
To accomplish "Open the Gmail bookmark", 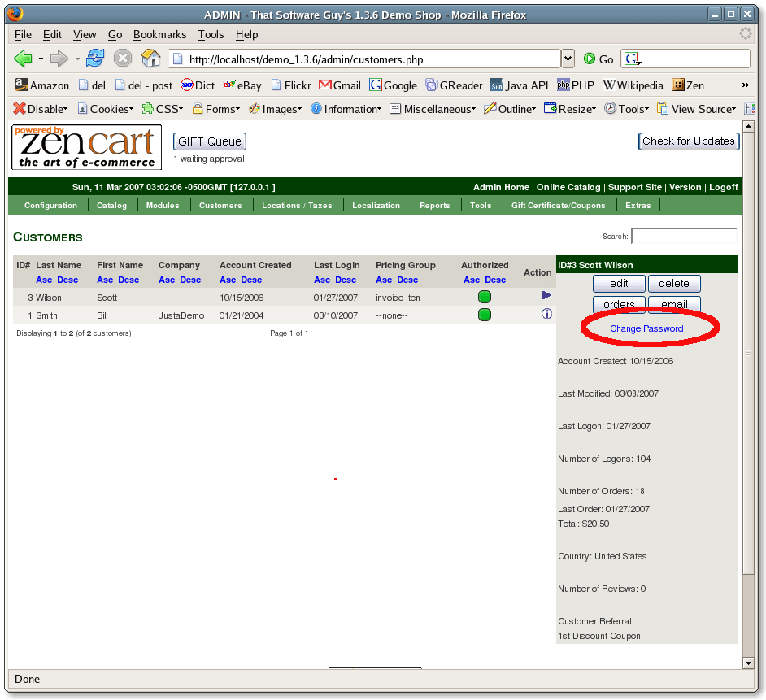I will (x=340, y=85).
